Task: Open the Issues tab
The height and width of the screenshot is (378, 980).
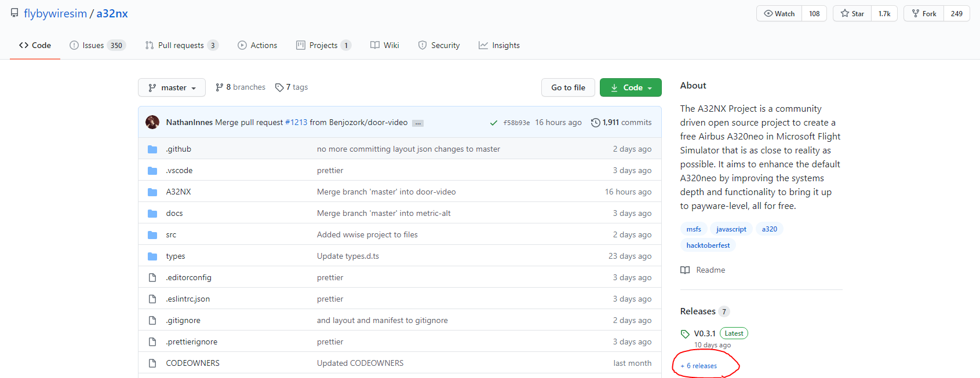Action: click(97, 45)
